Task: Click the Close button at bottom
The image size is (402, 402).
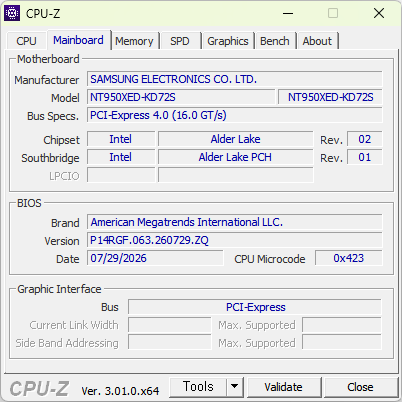Action: tap(360, 387)
